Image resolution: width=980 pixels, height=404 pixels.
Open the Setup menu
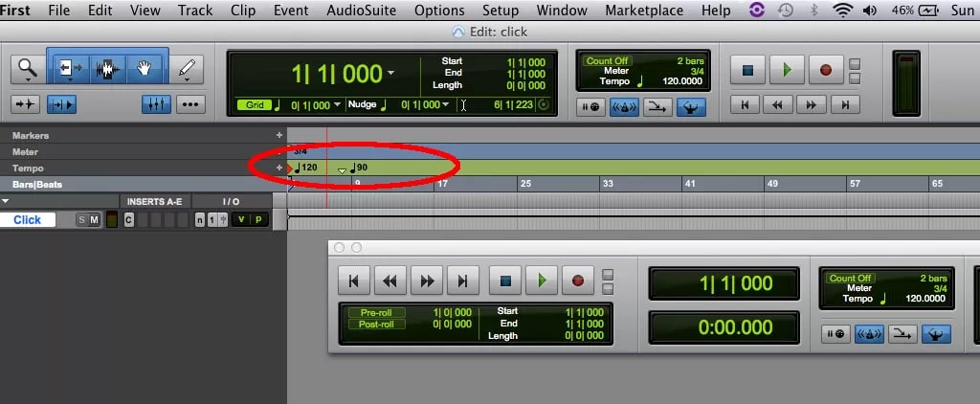[501, 10]
